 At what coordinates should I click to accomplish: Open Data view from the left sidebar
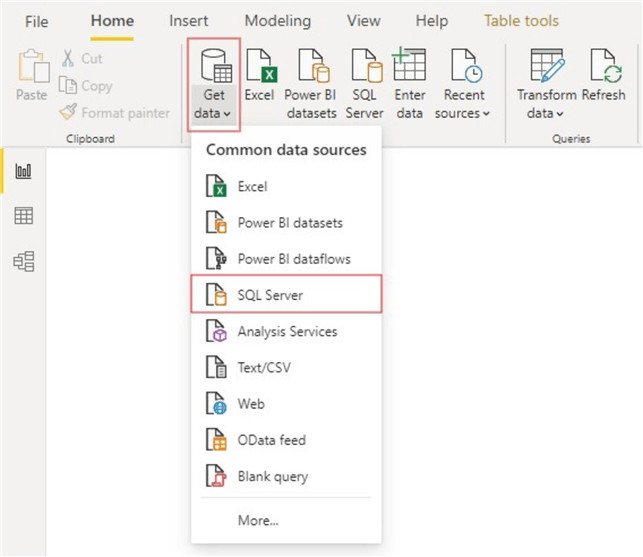click(23, 216)
